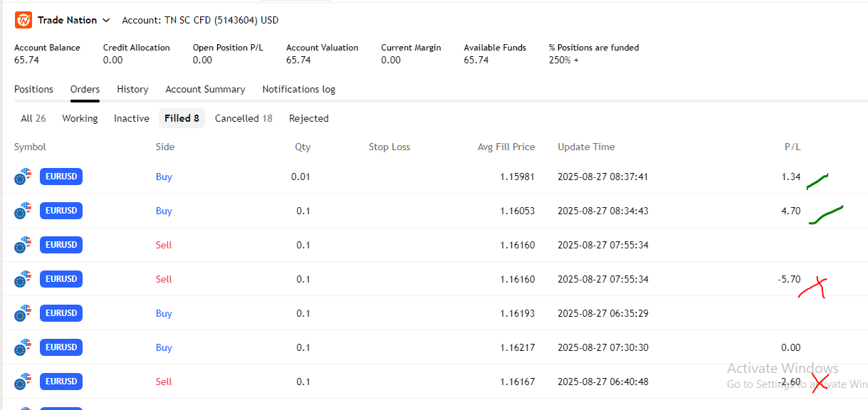
Task: Open the History tab
Action: 132,89
